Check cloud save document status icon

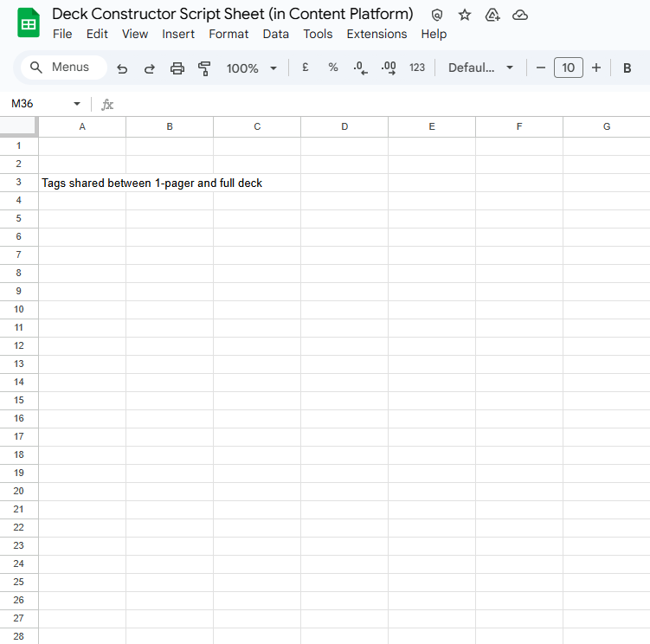(520, 15)
